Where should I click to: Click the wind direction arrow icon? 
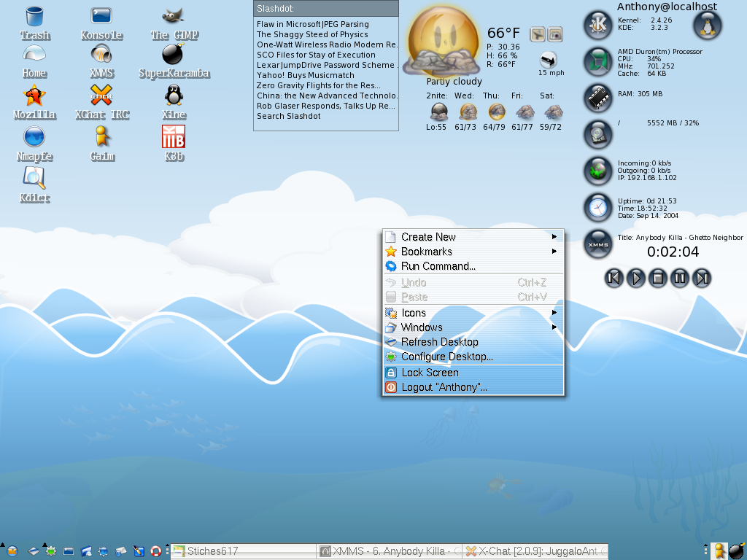[x=549, y=60]
